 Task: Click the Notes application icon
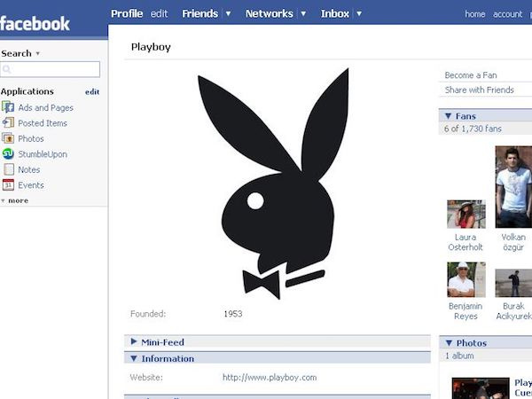coord(9,169)
